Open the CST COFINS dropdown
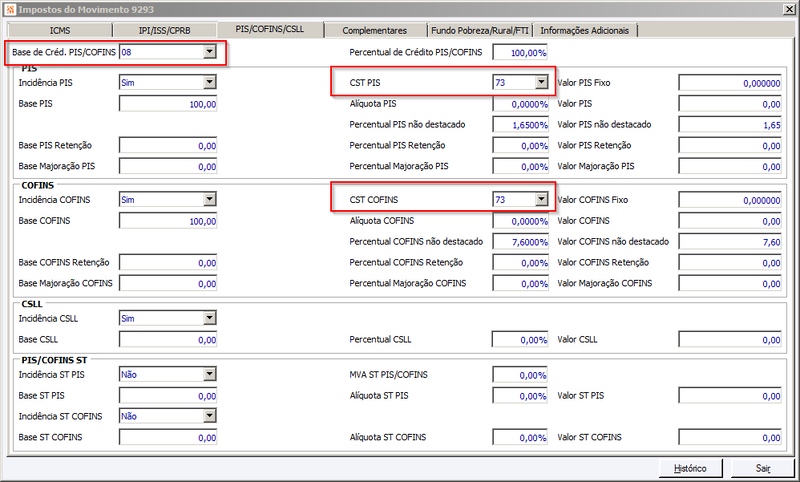Image resolution: width=800 pixels, height=482 pixels. (x=541, y=199)
